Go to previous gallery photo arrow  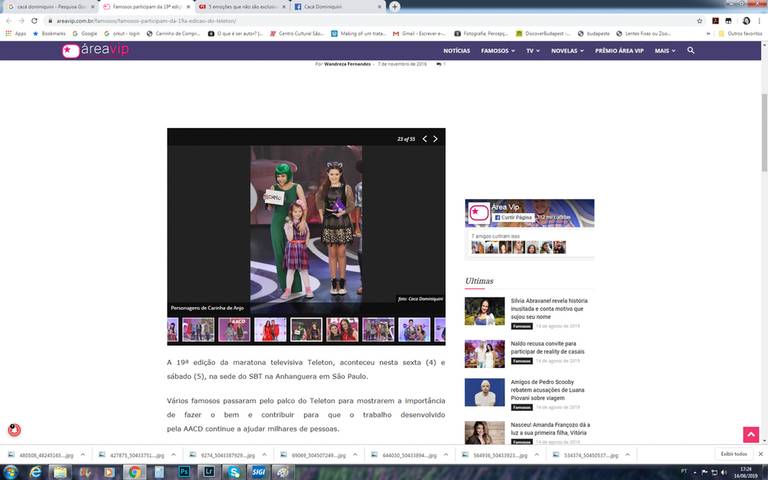[424, 139]
